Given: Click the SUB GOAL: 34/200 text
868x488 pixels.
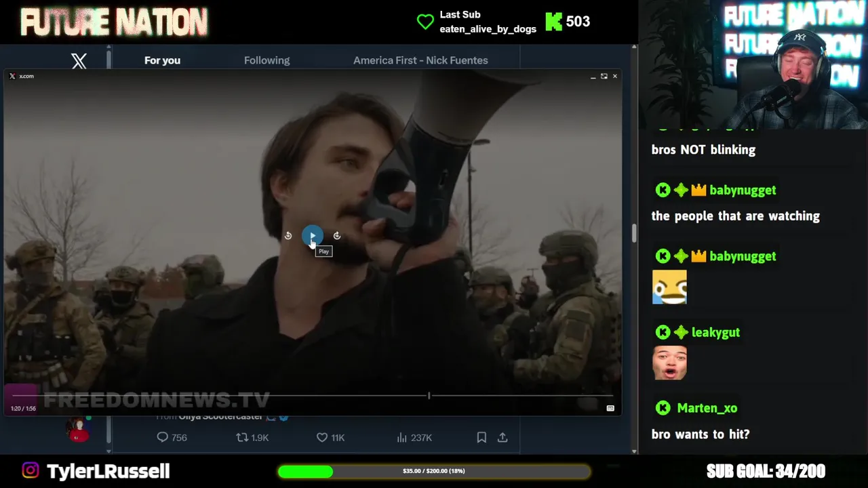Looking at the screenshot, I should (x=766, y=471).
